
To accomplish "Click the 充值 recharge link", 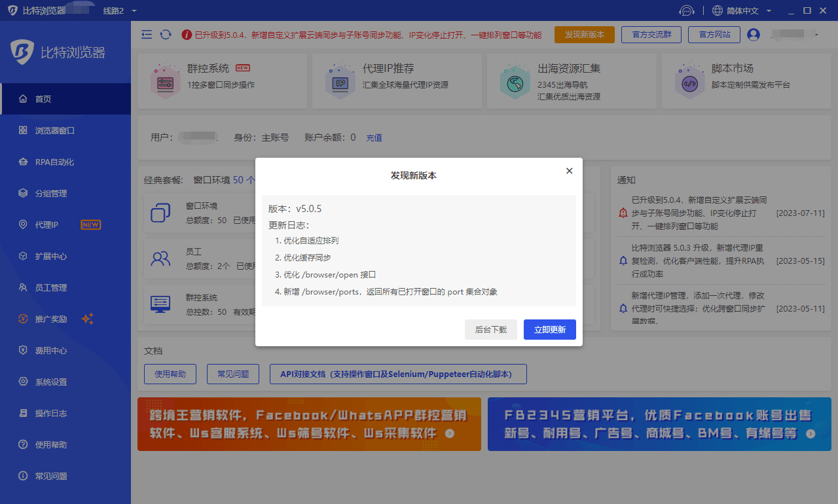I will (374, 138).
